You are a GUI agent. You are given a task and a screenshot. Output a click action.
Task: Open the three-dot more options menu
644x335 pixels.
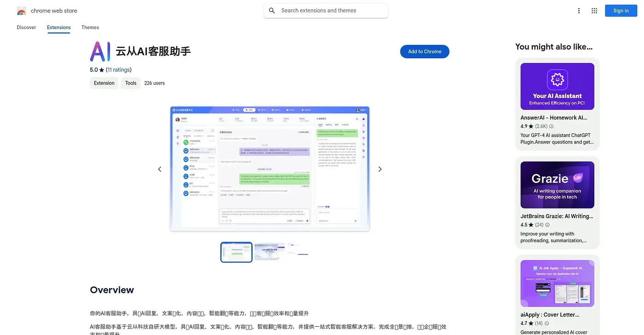click(x=579, y=11)
